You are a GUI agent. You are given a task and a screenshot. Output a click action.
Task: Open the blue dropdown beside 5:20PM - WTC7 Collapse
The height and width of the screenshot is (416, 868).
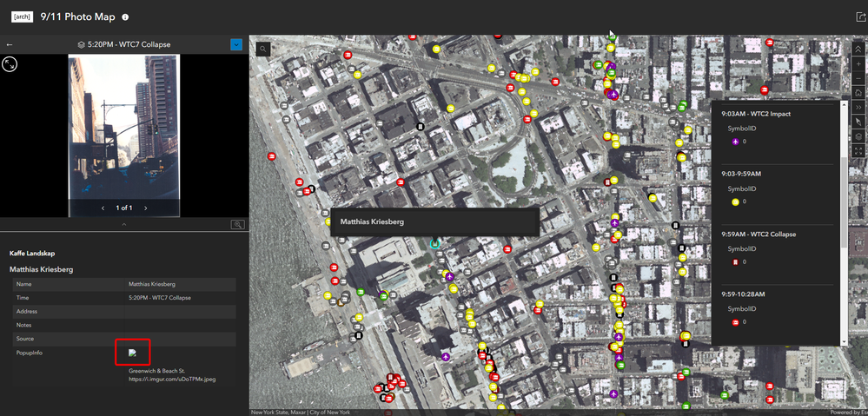click(236, 45)
